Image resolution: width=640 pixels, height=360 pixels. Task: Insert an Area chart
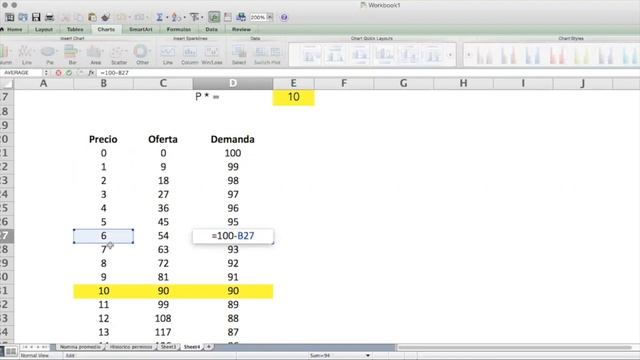(x=96, y=55)
